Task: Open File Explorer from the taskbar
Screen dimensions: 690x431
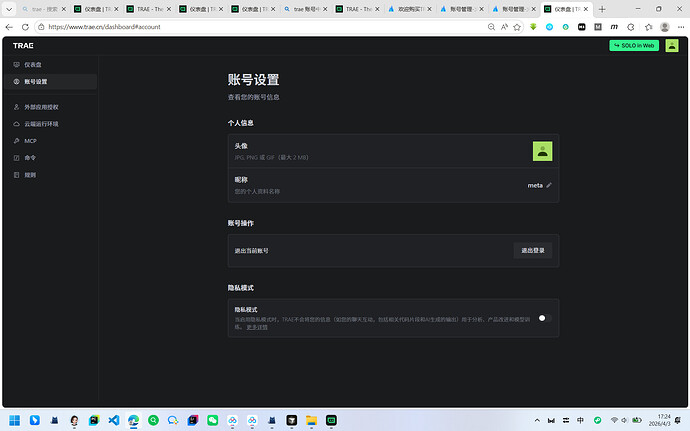Action: click(x=311, y=420)
